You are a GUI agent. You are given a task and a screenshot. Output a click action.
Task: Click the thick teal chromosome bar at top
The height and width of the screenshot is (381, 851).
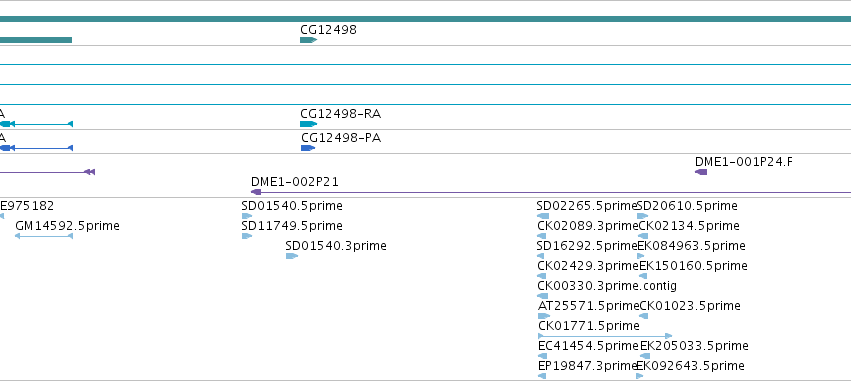click(426, 19)
